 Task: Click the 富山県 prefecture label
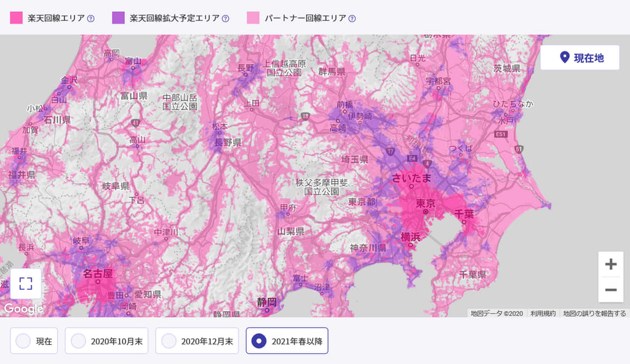tap(134, 96)
